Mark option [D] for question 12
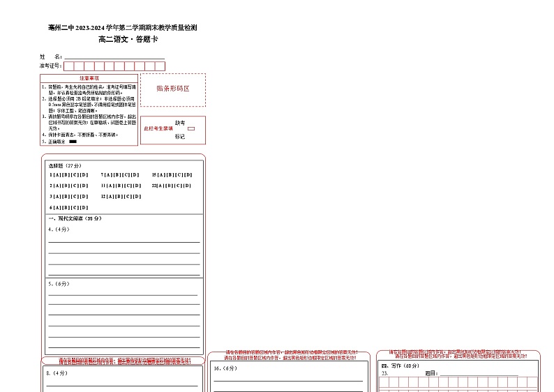554x392 pixels. pyautogui.click(x=137, y=197)
